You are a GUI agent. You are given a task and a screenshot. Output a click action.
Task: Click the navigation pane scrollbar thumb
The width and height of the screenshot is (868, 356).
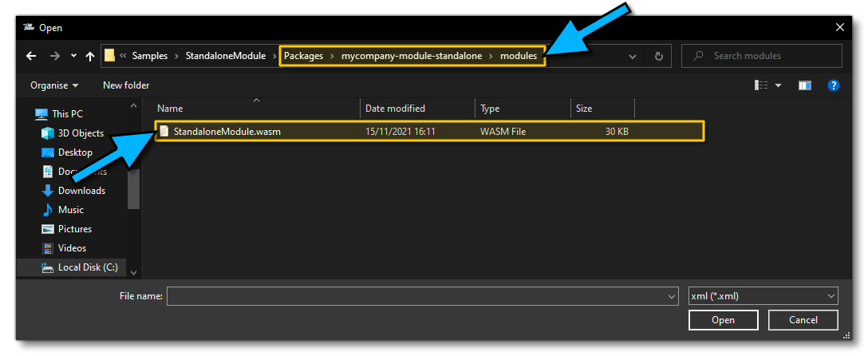133,188
